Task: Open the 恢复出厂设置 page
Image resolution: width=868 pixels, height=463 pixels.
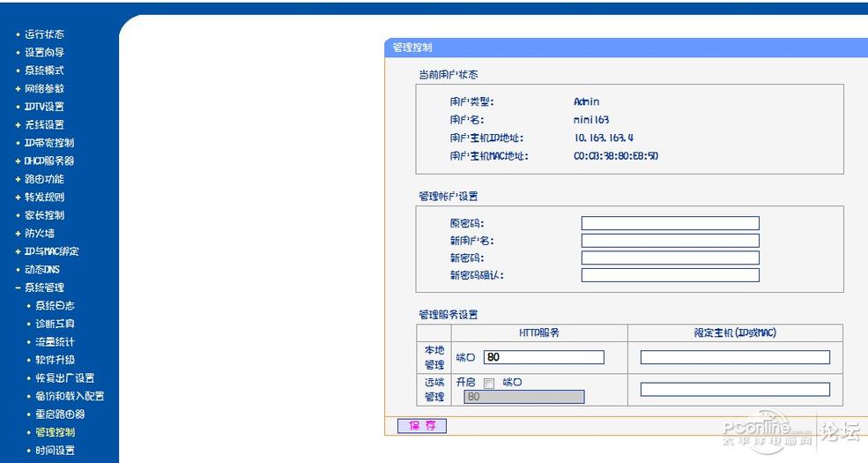Action: point(64,377)
